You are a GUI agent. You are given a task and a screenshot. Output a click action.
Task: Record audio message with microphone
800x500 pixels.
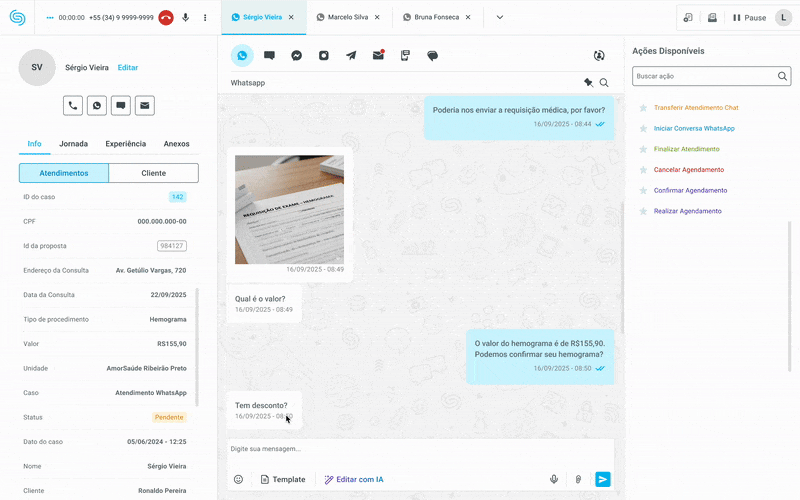point(554,479)
